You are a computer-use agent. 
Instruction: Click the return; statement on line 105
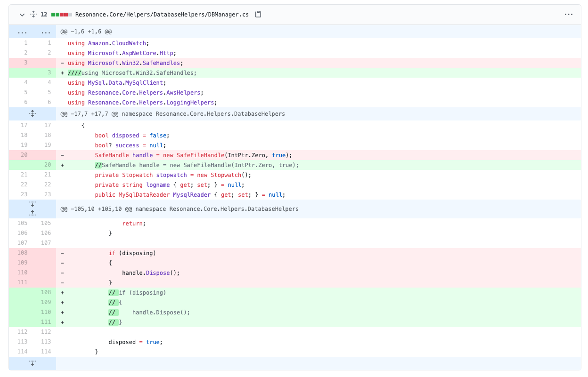pyautogui.click(x=134, y=224)
